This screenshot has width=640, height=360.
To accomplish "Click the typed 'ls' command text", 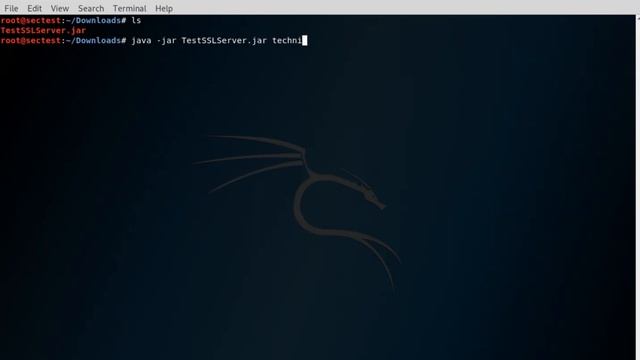I will click(136, 20).
